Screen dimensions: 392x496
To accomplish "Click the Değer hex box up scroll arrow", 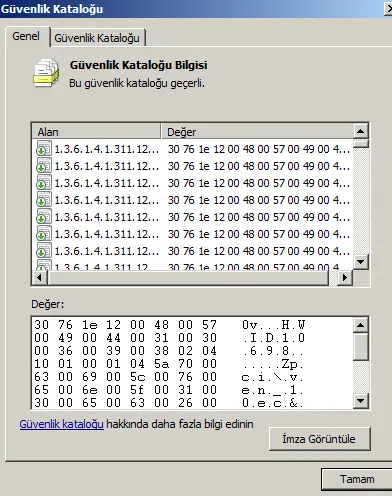I will (360, 325).
